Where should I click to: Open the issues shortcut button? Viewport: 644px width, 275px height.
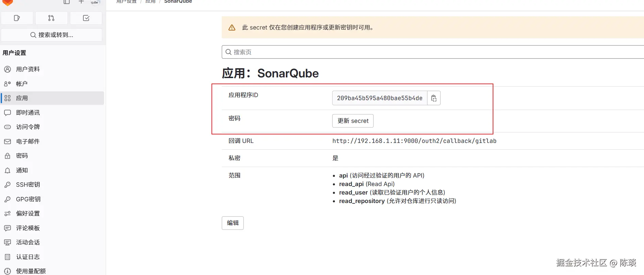click(x=17, y=18)
